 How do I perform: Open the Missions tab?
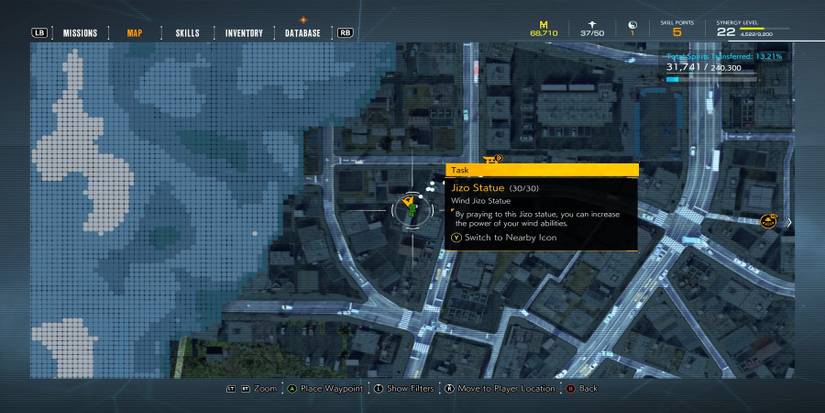point(80,33)
